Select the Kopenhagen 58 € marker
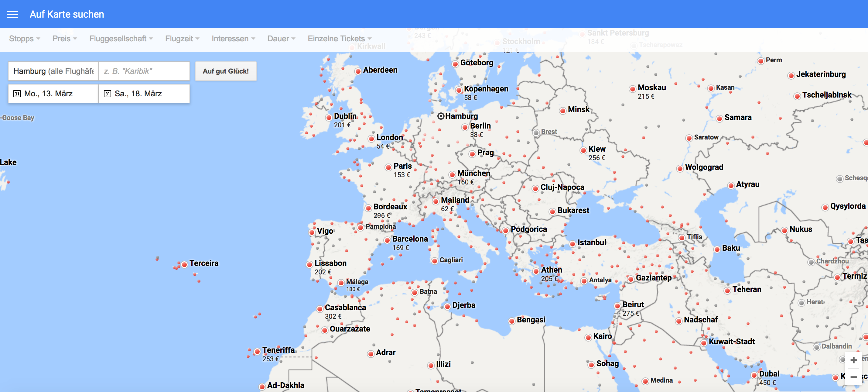The width and height of the screenshot is (868, 392). [x=459, y=90]
